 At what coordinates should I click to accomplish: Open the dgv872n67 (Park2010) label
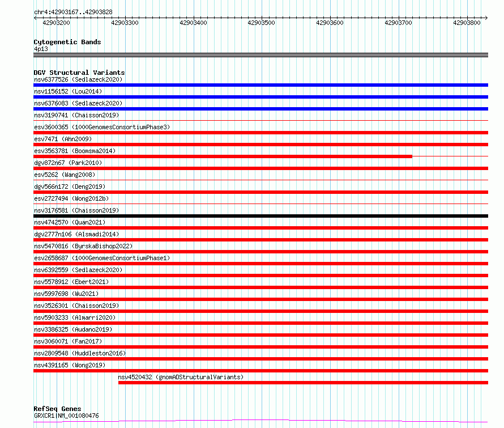pos(68,163)
